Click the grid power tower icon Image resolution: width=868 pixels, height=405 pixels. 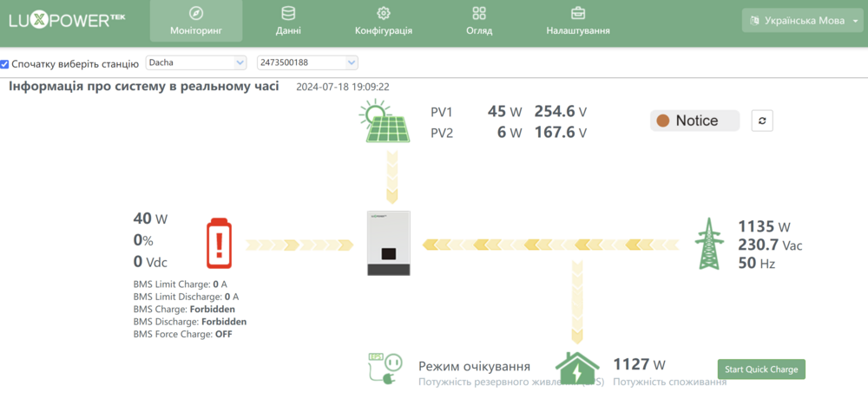pyautogui.click(x=711, y=244)
